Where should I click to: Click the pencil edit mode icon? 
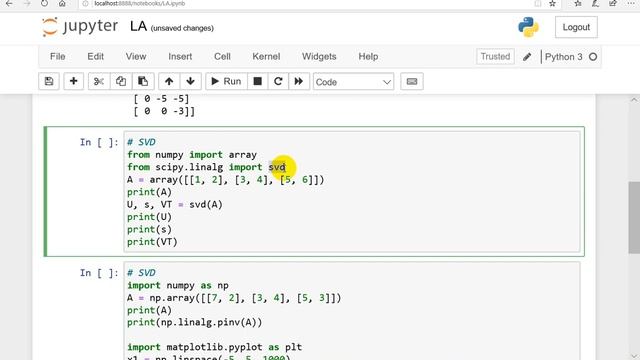[x=527, y=57]
